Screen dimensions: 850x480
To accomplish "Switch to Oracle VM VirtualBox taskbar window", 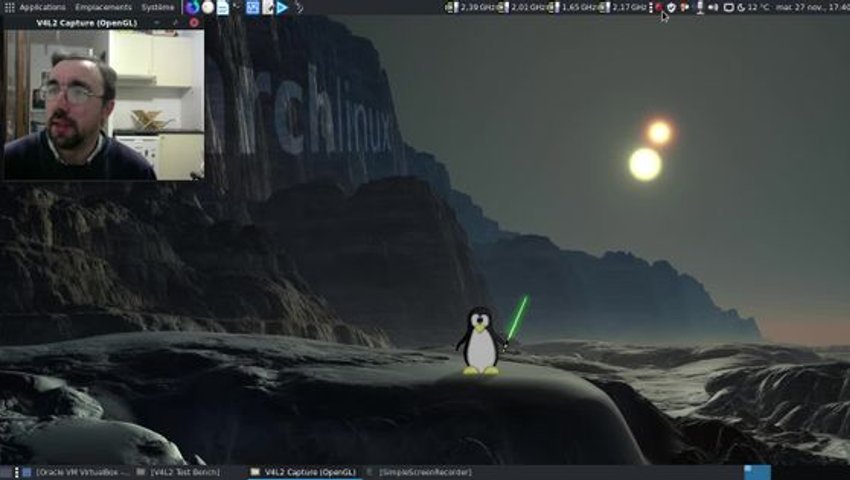I will click(x=76, y=472).
